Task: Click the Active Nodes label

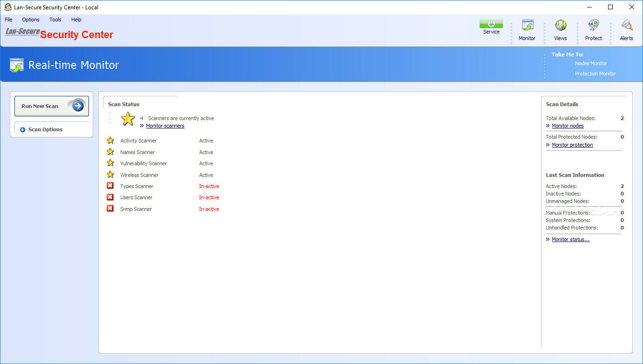Action: coord(561,186)
